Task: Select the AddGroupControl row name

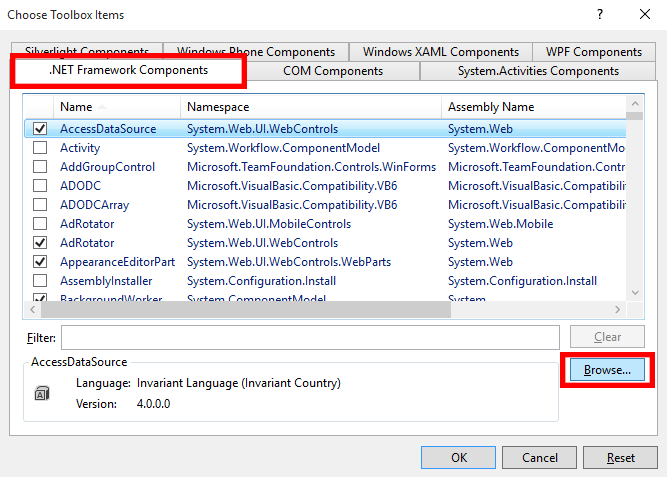Action: click(107, 166)
